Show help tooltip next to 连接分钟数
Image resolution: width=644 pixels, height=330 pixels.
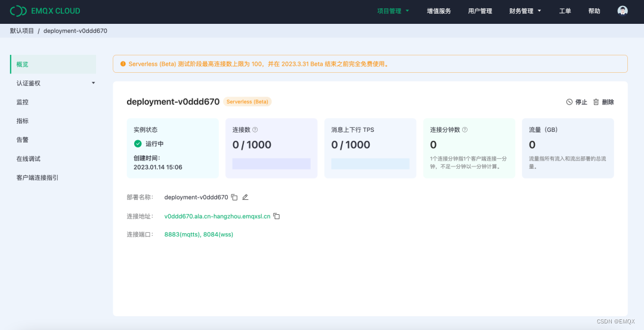pyautogui.click(x=465, y=129)
